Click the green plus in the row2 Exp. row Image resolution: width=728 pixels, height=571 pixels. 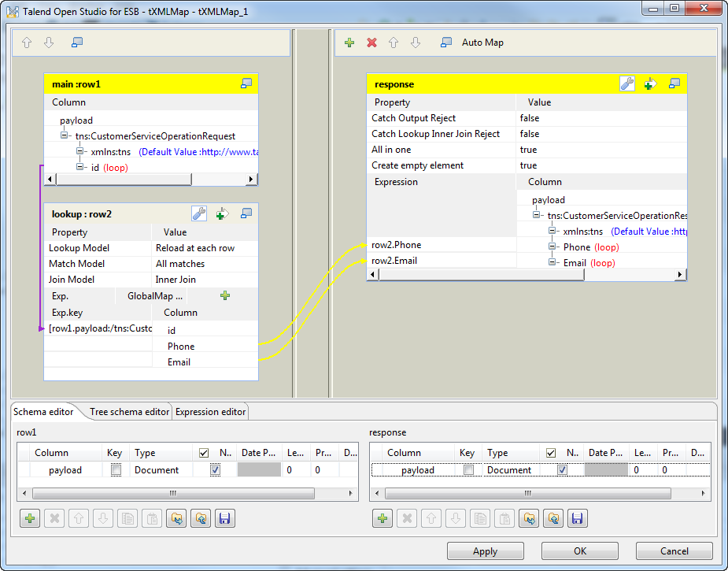225,296
